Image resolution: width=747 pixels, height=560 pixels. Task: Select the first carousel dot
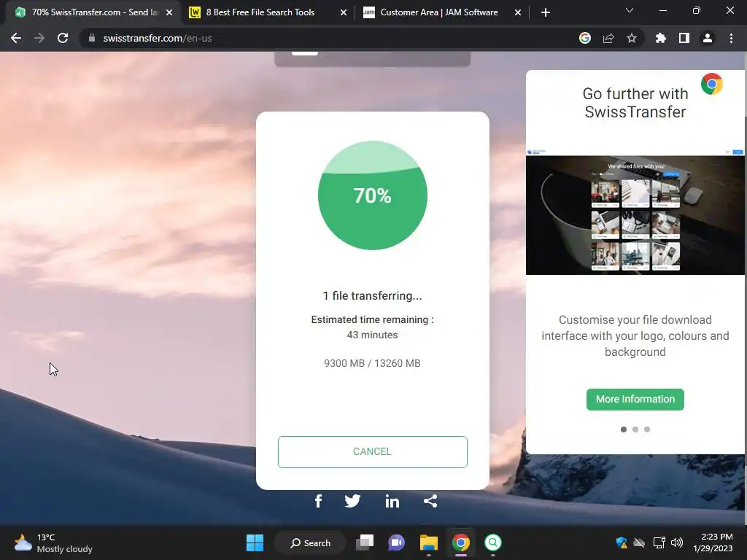pos(624,429)
